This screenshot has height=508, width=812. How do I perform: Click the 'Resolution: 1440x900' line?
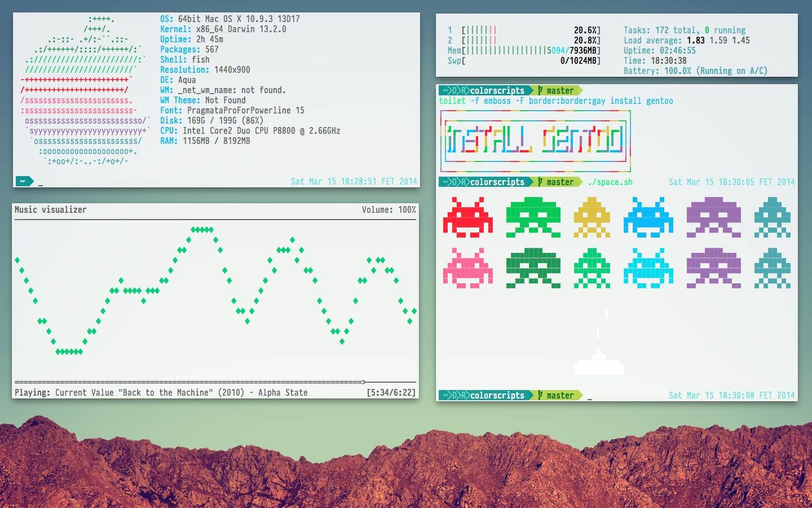(205, 69)
